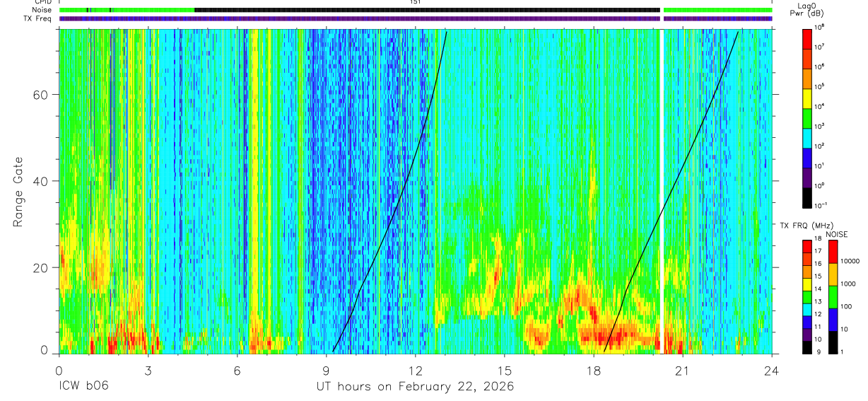Click x-axis tick label '9'
Image resolution: width=868 pixels, height=401 pixels.
(x=326, y=370)
